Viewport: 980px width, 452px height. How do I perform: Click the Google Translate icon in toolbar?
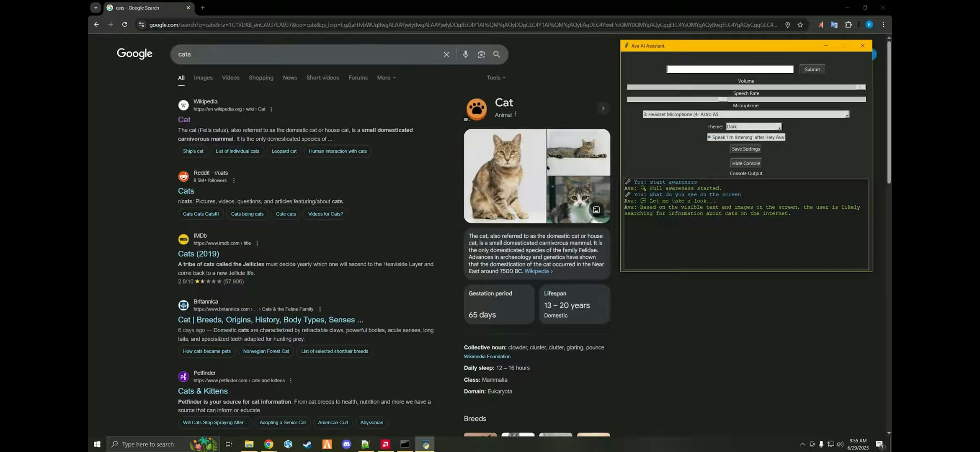(x=834, y=25)
